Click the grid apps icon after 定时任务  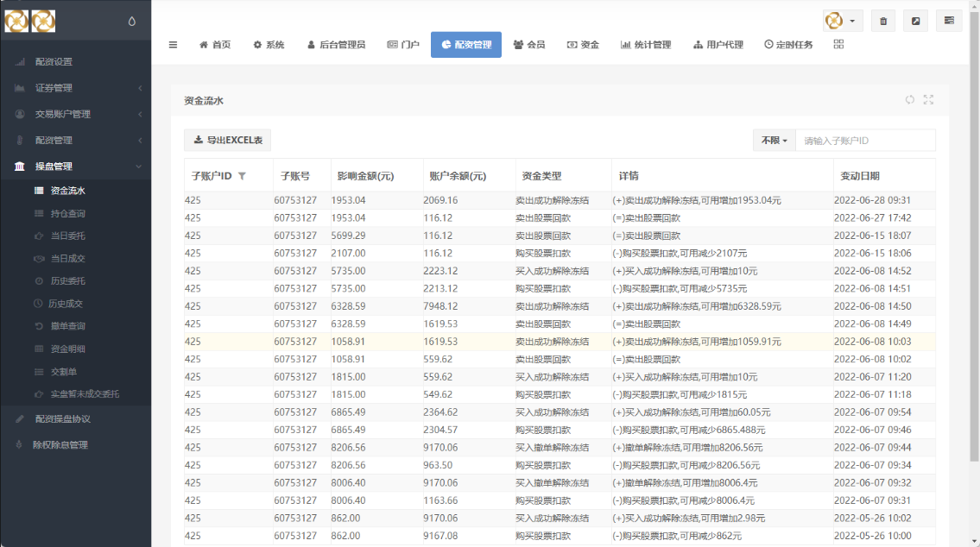tap(838, 44)
